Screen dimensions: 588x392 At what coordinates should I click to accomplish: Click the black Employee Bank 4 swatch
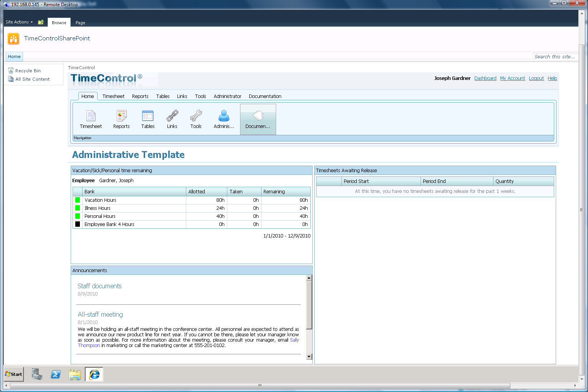click(x=78, y=224)
